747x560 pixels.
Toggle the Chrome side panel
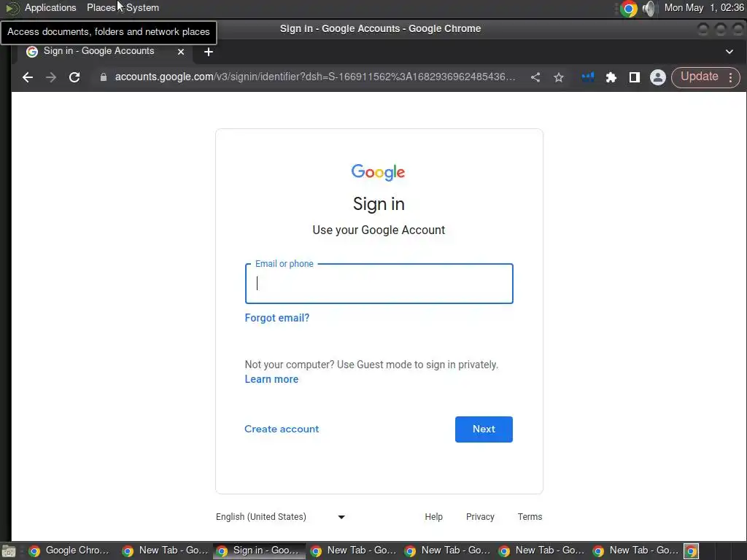[635, 77]
